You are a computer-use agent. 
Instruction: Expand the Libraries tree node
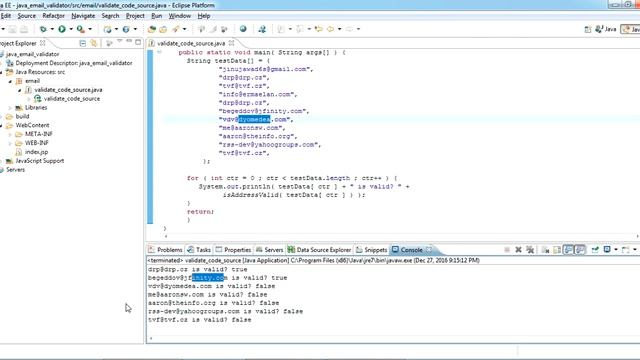tap(10, 108)
